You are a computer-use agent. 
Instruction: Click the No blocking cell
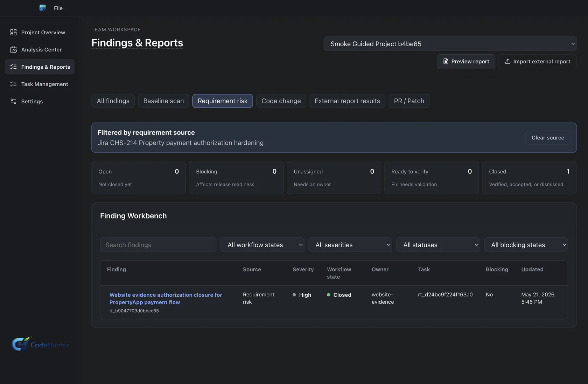(x=489, y=295)
